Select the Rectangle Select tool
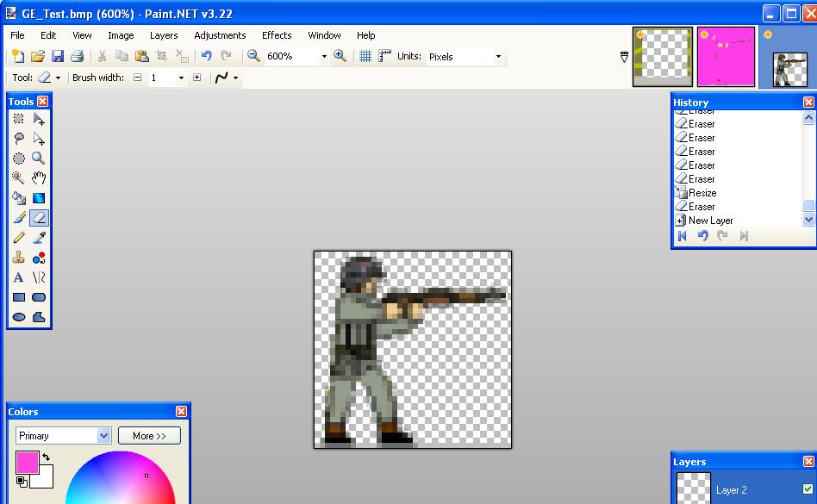The height and width of the screenshot is (504, 817). [19, 119]
